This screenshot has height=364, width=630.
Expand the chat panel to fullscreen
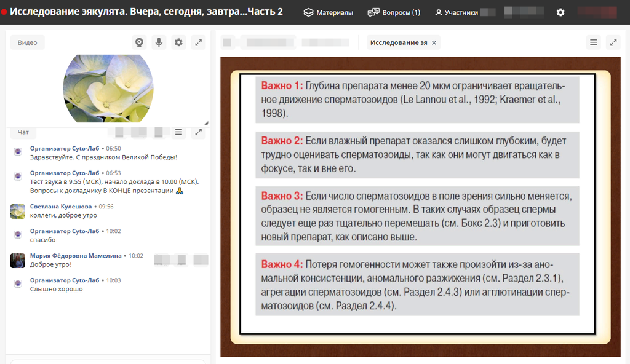(x=198, y=132)
